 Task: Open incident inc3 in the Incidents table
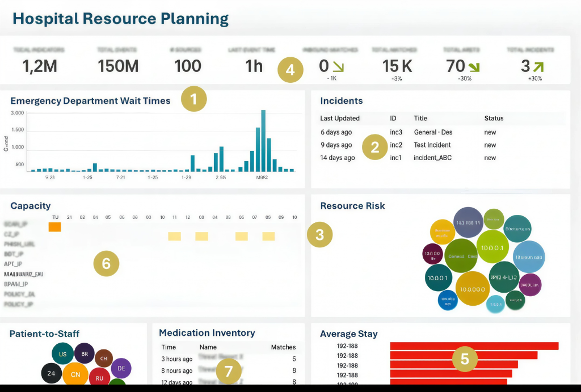(x=395, y=132)
